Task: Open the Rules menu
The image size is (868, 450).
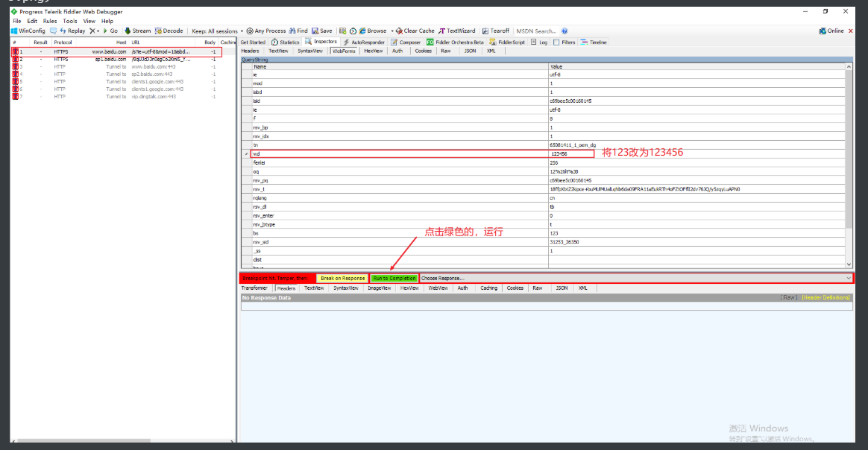Action: [x=50, y=21]
